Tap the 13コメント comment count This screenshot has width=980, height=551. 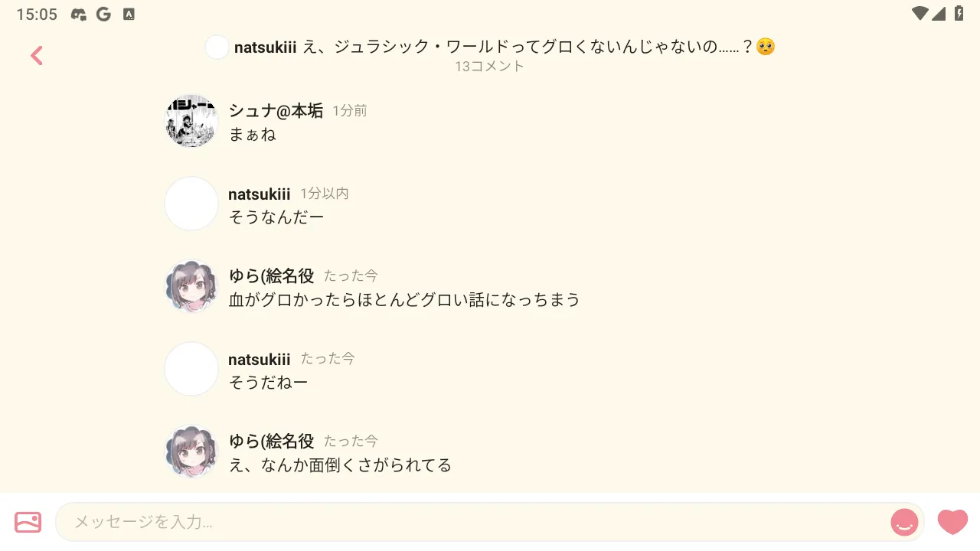click(x=490, y=67)
